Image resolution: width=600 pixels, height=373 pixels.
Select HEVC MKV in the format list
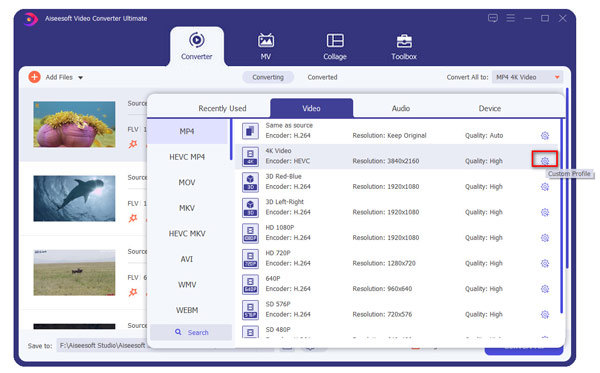pyautogui.click(x=187, y=233)
